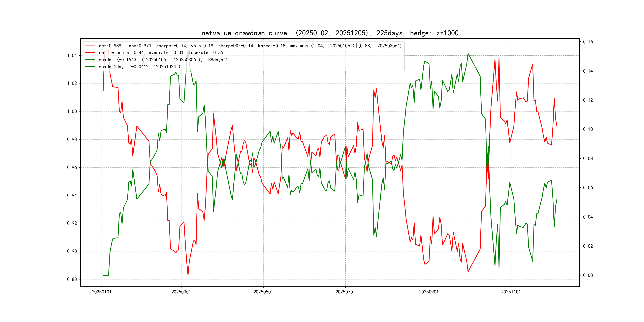
Task: Click the 1.00 left y-axis tick label
Action: [x=72, y=111]
